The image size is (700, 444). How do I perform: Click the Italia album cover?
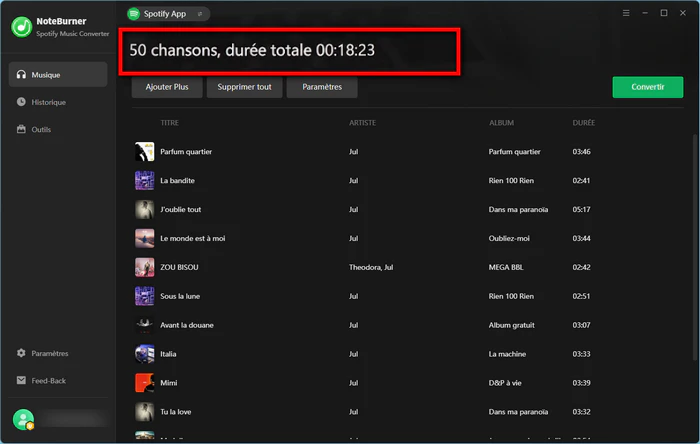[x=145, y=354]
